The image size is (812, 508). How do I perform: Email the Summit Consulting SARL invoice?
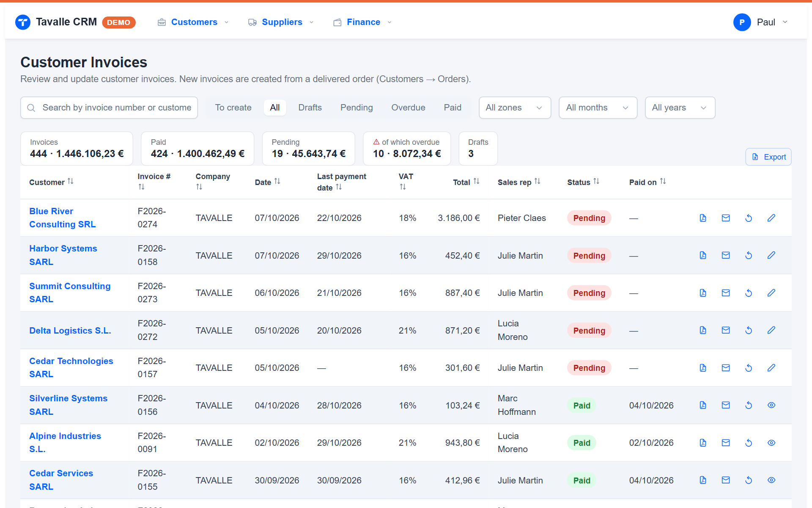[x=726, y=293]
